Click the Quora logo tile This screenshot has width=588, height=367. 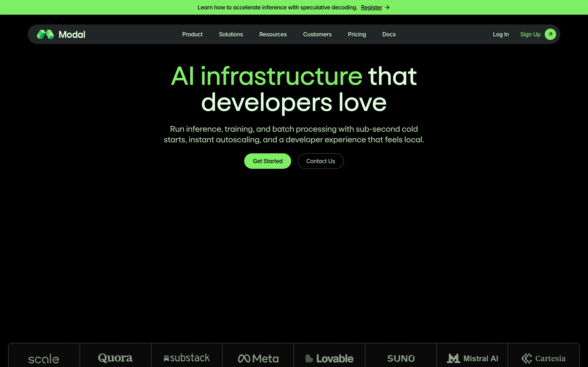tap(115, 358)
